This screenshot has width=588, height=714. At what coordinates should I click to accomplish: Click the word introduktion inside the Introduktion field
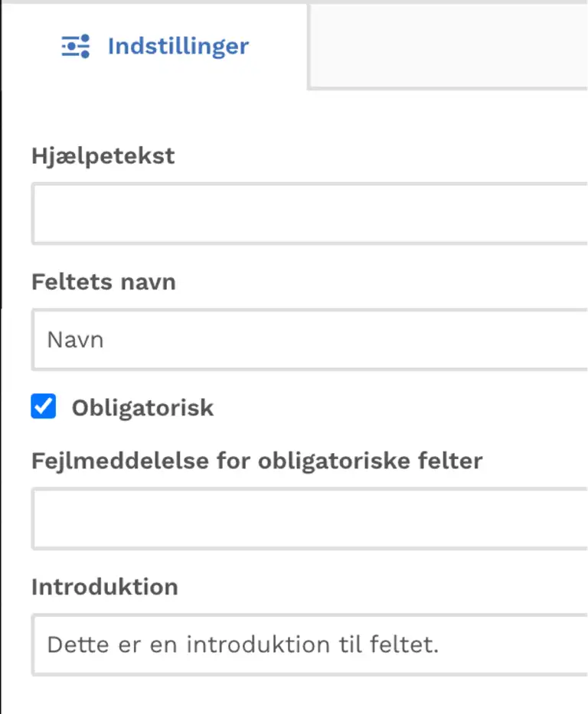[x=258, y=645]
